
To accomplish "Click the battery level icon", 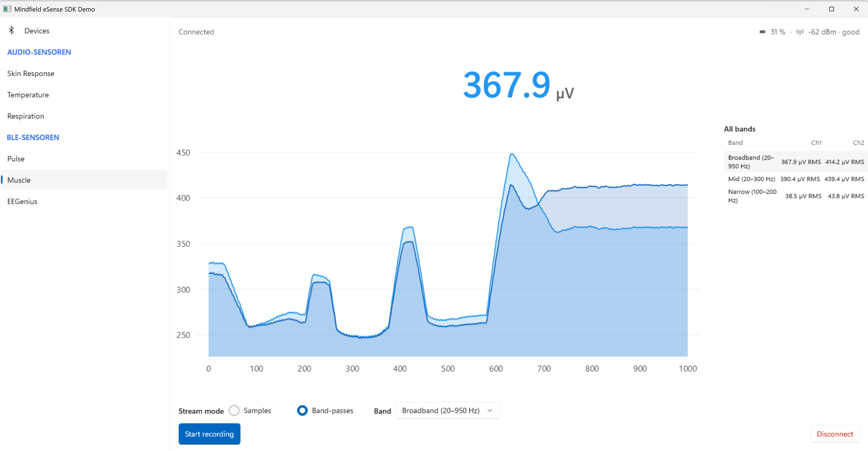I will (762, 32).
